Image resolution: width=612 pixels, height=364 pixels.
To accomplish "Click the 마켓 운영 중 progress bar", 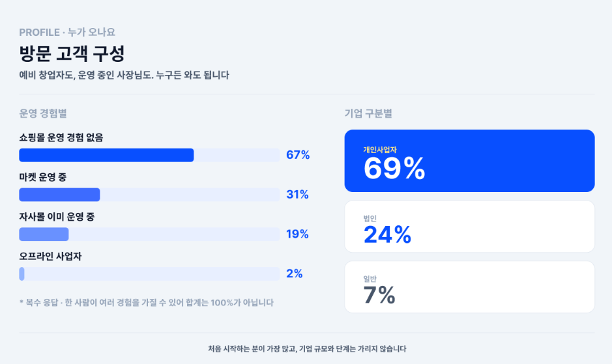I will pos(149,195).
